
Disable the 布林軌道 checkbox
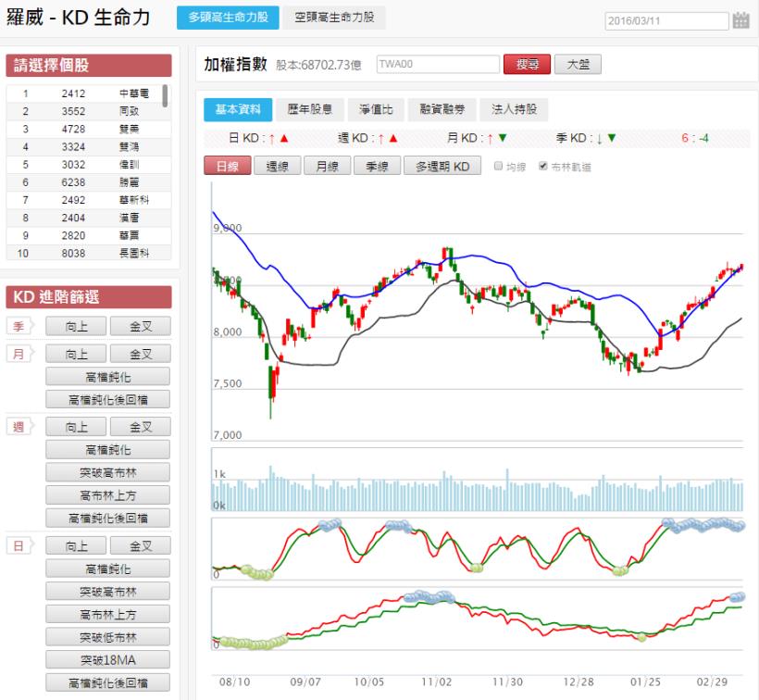[x=541, y=167]
